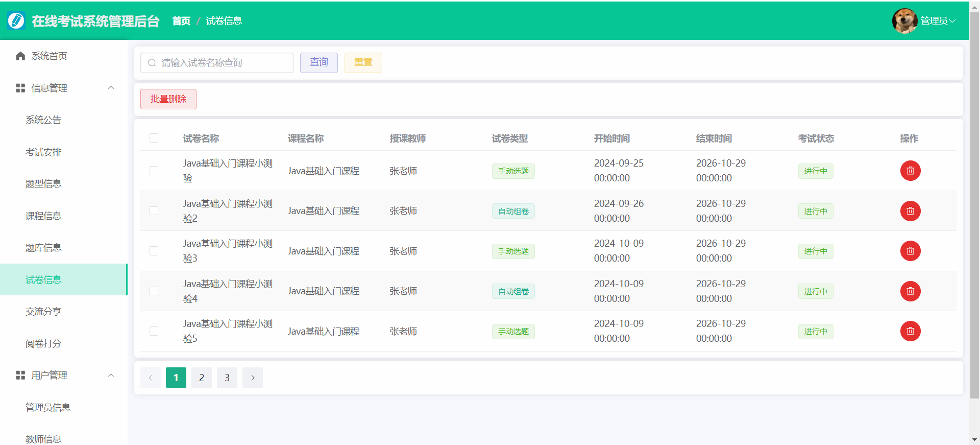Go to page 2 of the pagination
The height and width of the screenshot is (445, 980).
[x=202, y=378]
